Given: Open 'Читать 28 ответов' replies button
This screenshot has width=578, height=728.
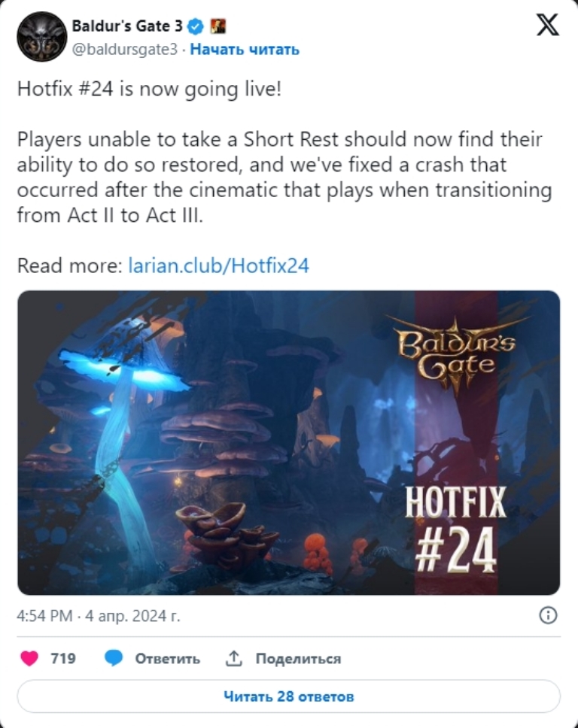Looking at the screenshot, I should [288, 696].
